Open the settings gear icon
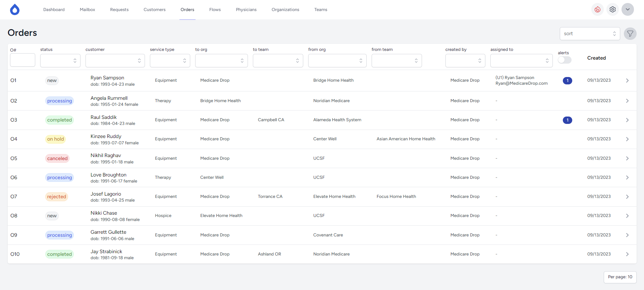644x290 pixels. [x=612, y=9]
